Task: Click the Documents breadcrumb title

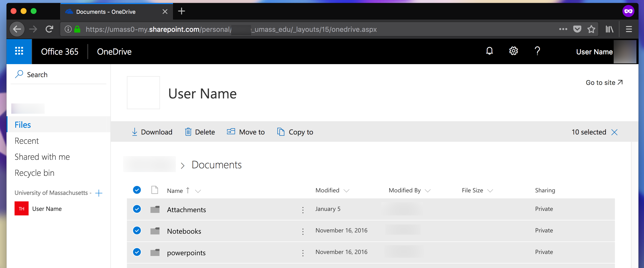Action: [217, 165]
